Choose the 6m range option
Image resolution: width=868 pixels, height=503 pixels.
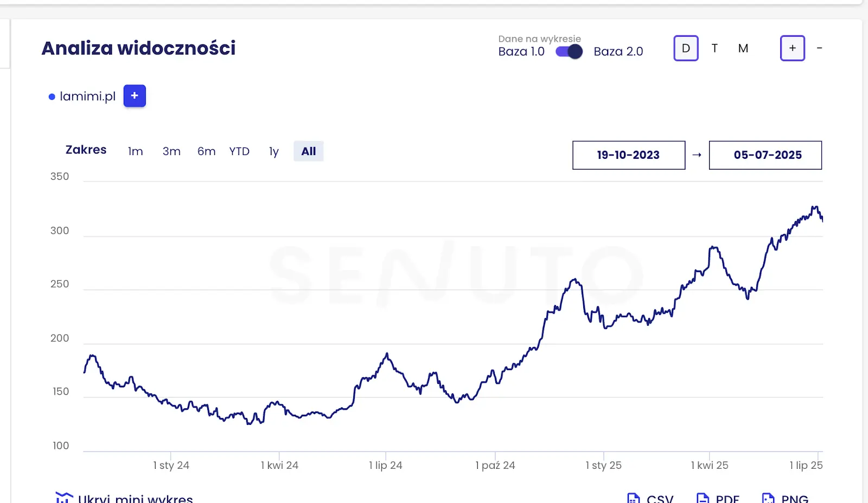(206, 151)
